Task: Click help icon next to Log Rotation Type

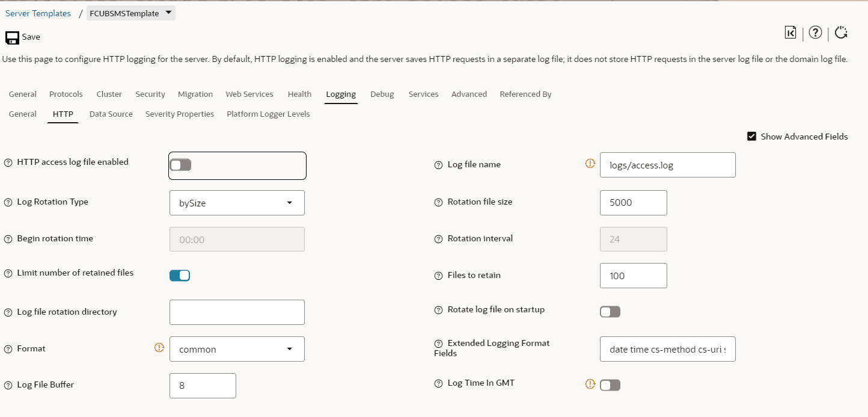Action: pyautogui.click(x=8, y=202)
